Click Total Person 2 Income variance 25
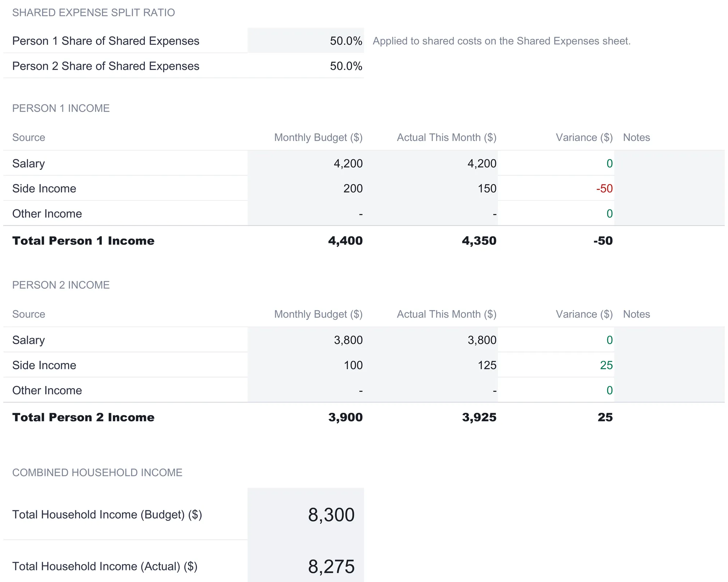The height and width of the screenshot is (582, 728). [x=556, y=417]
